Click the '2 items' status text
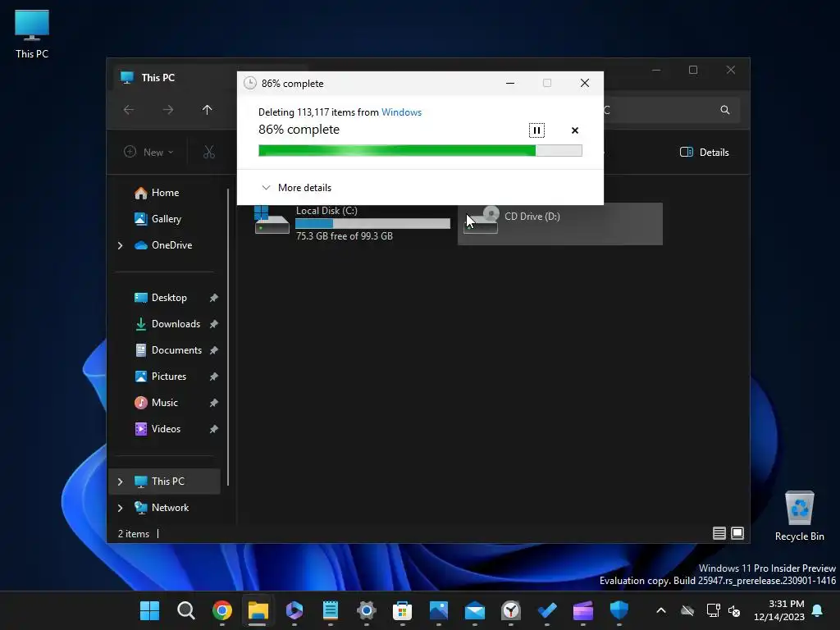Image resolution: width=840 pixels, height=630 pixels. point(134,534)
